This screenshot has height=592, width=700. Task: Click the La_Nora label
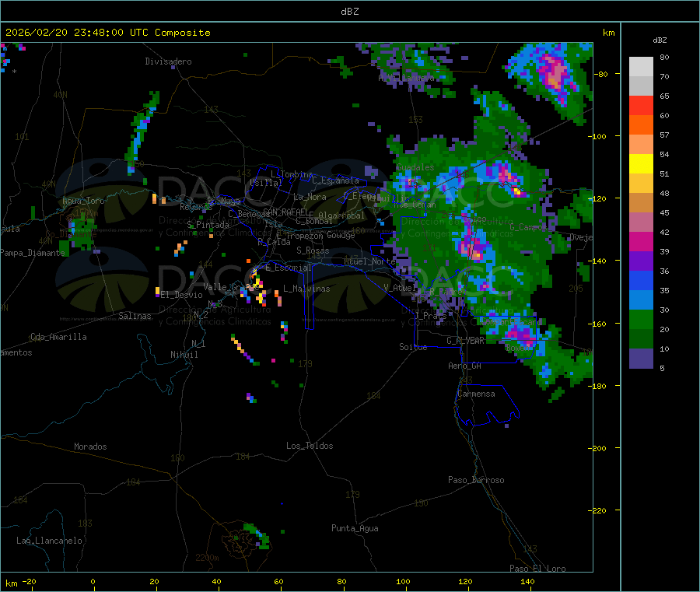point(310,197)
